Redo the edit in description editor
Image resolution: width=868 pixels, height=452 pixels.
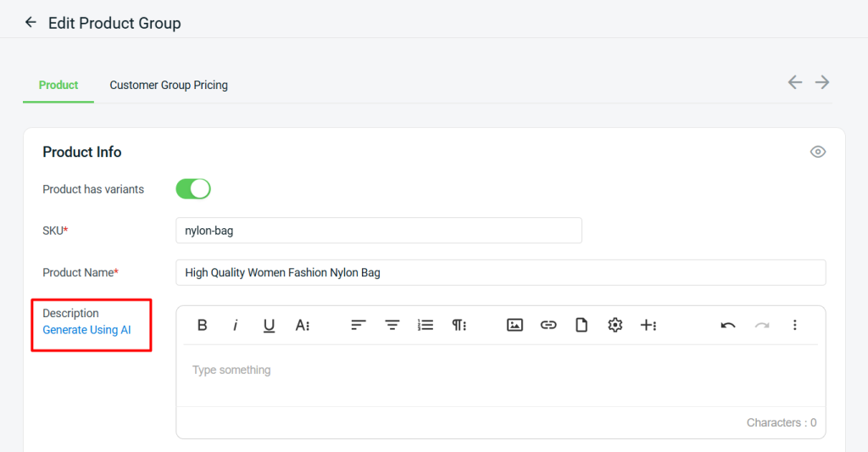point(762,325)
